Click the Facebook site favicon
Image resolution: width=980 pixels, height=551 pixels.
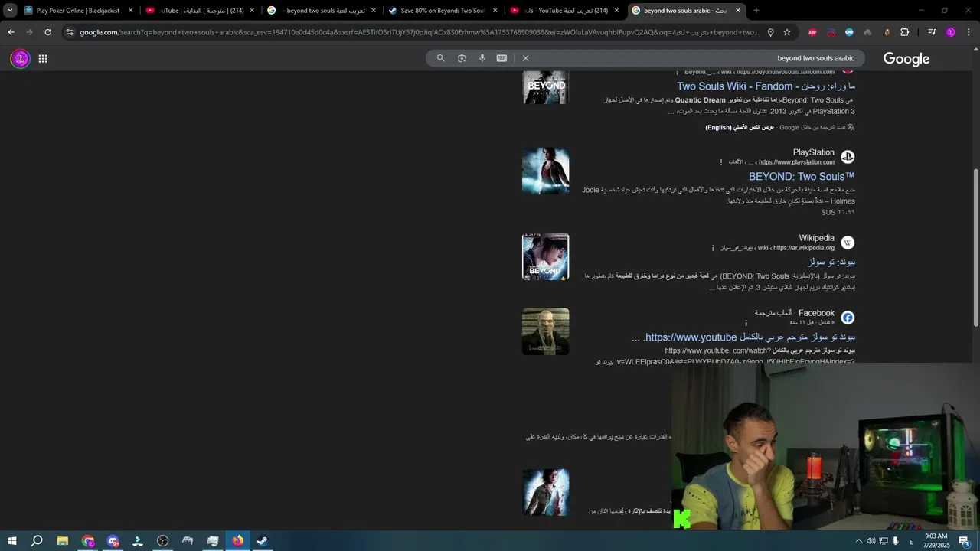point(848,318)
